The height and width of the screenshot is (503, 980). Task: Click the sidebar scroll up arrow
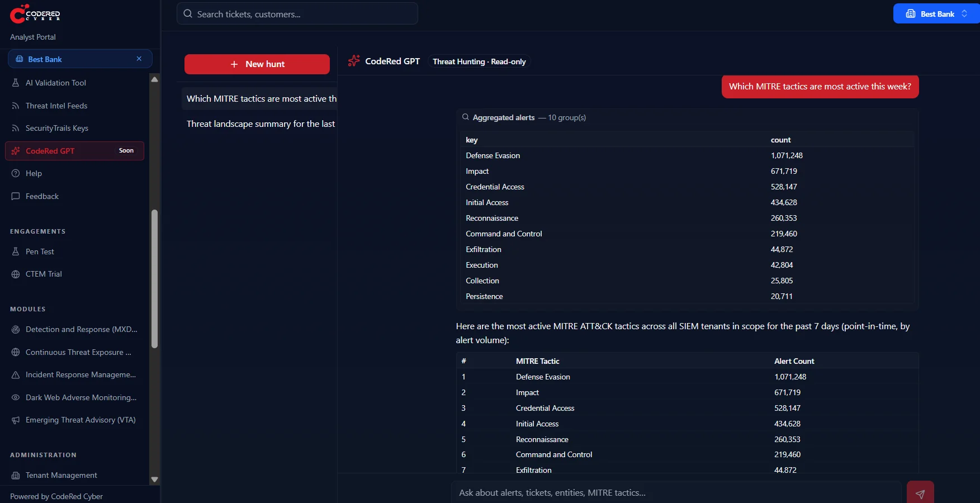(155, 79)
